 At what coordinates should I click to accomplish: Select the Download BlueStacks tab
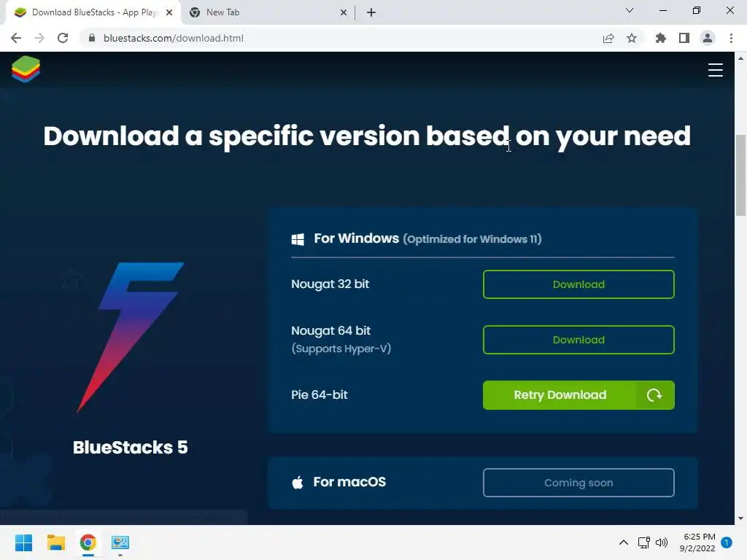(93, 12)
